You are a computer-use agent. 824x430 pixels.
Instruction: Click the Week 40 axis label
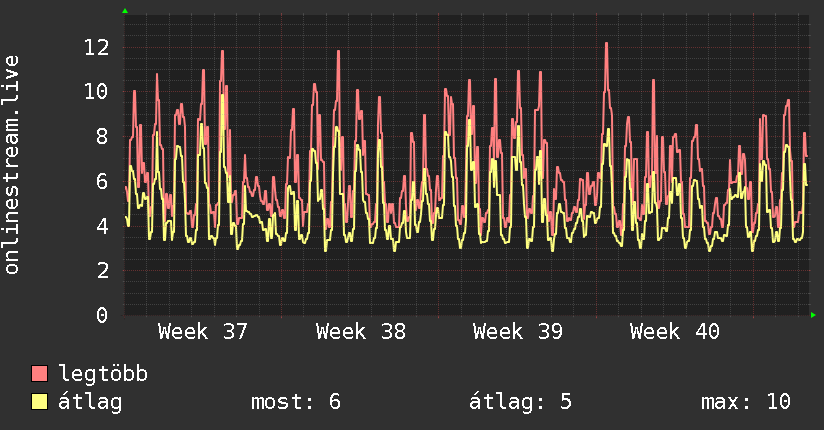[x=675, y=332]
